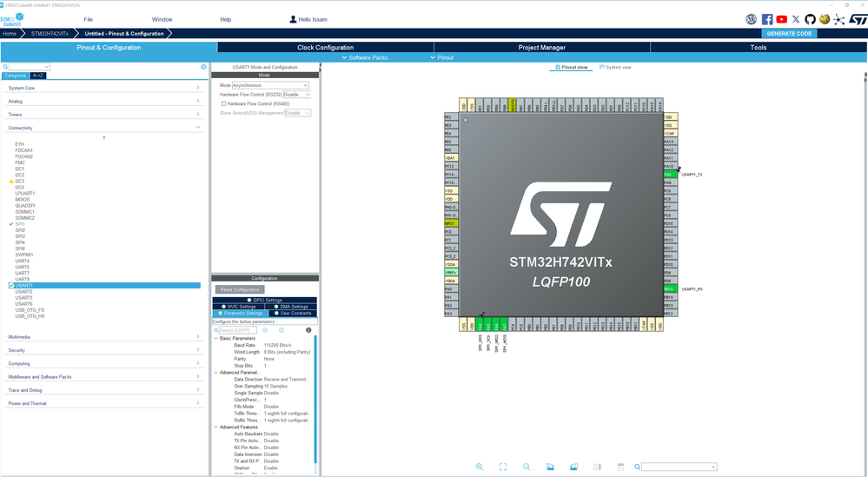Zoom in on the chip pinout
This screenshot has width=868, height=477.
pyautogui.click(x=480, y=467)
